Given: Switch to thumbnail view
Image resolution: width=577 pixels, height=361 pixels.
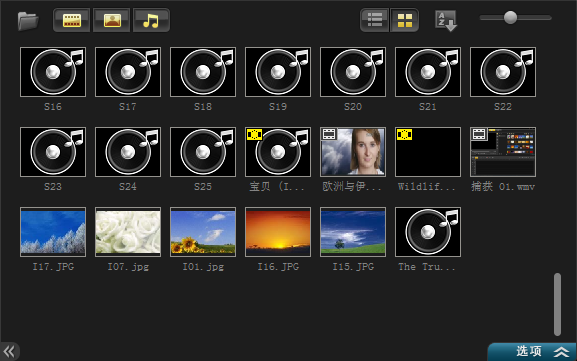Looking at the screenshot, I should pyautogui.click(x=404, y=20).
